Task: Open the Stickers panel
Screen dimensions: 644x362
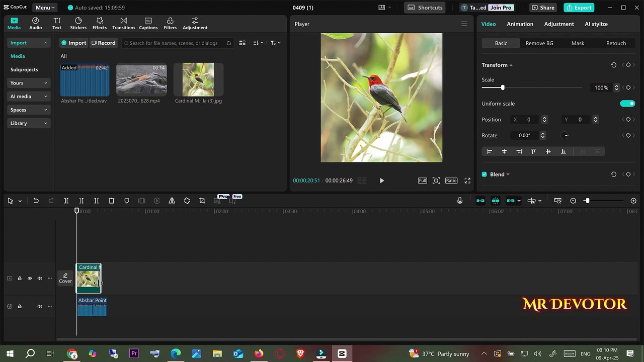Action: click(x=78, y=23)
